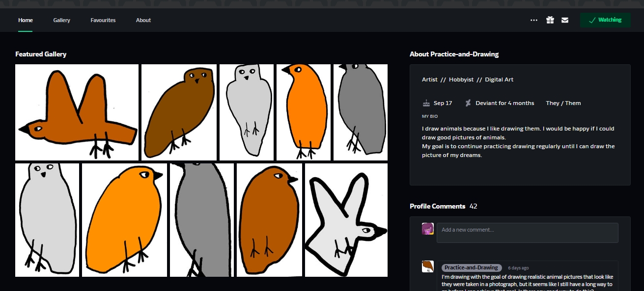644x291 pixels.
Task: Open Practice-and-Drawing username link in comment
Action: pyautogui.click(x=471, y=267)
